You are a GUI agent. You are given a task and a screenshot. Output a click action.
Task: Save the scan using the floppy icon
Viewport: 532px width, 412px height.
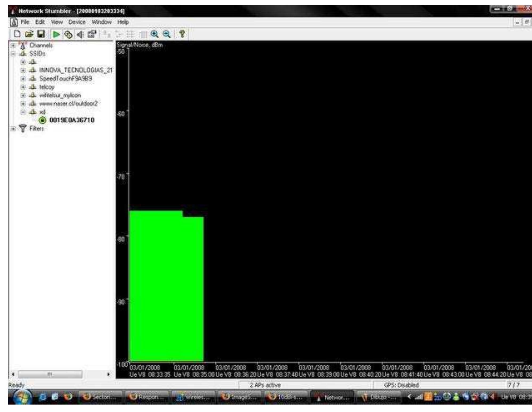(41, 34)
